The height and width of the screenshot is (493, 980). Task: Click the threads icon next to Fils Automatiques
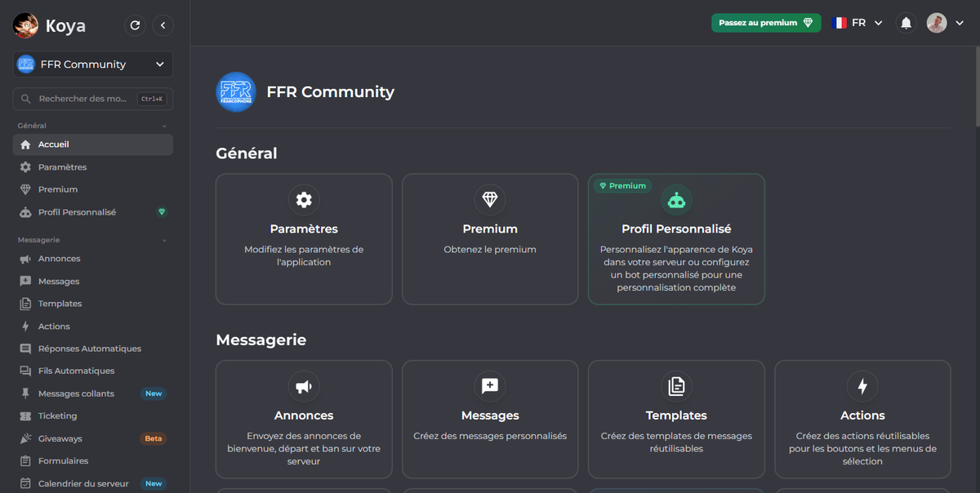click(x=25, y=371)
